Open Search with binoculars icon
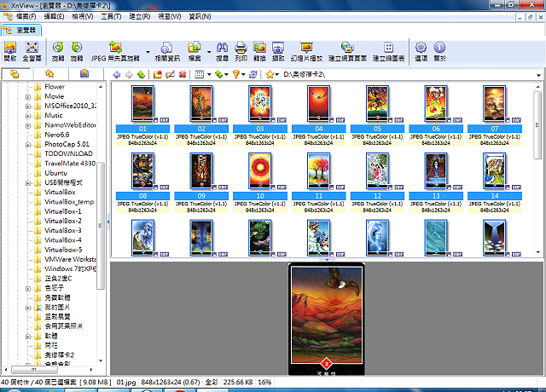This screenshot has width=546, height=392. click(222, 51)
